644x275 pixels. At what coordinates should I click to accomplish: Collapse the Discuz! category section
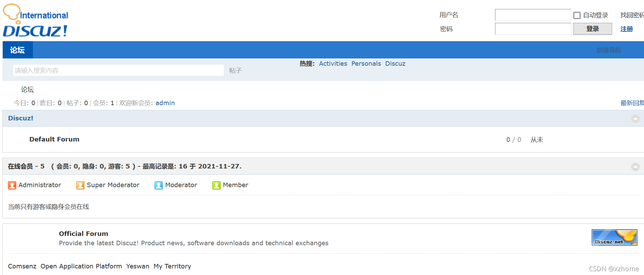[635, 119]
